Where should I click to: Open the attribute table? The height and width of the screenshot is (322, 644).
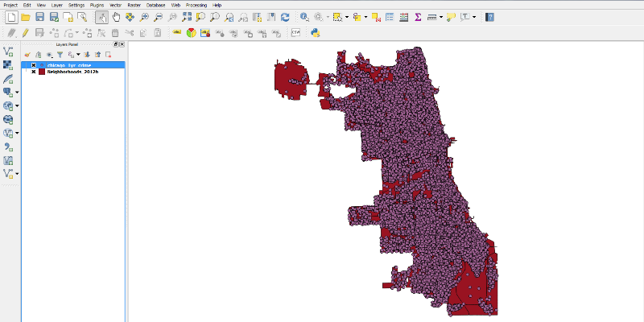[390, 17]
